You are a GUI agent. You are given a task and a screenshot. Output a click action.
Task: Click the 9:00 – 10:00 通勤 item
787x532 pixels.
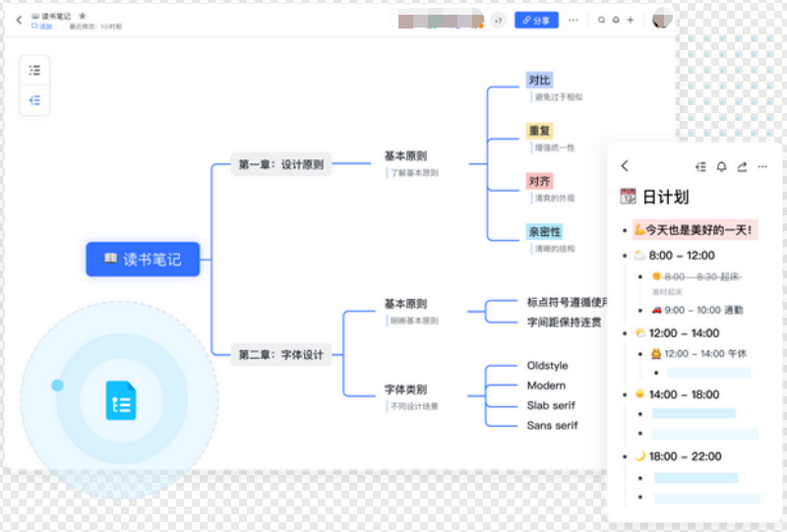pos(697,310)
